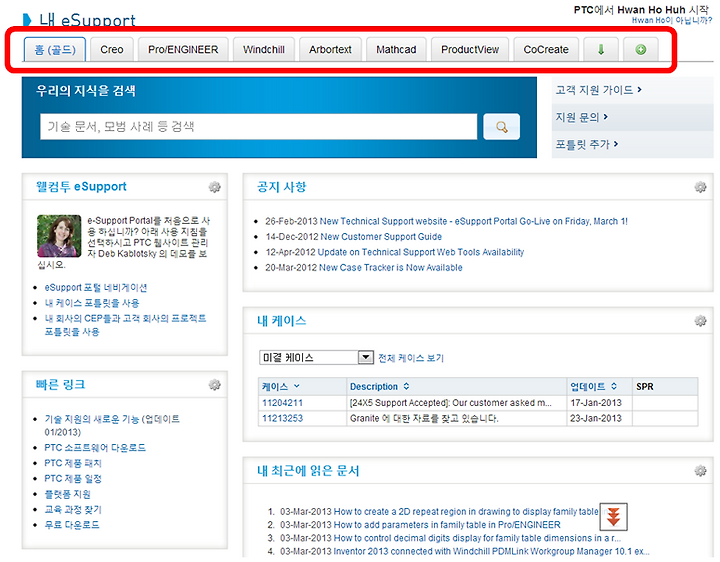This screenshot has height=562, width=720.
Task: Click 'Granite 에 대한 자료를' description cell
Action: [x=456, y=418]
